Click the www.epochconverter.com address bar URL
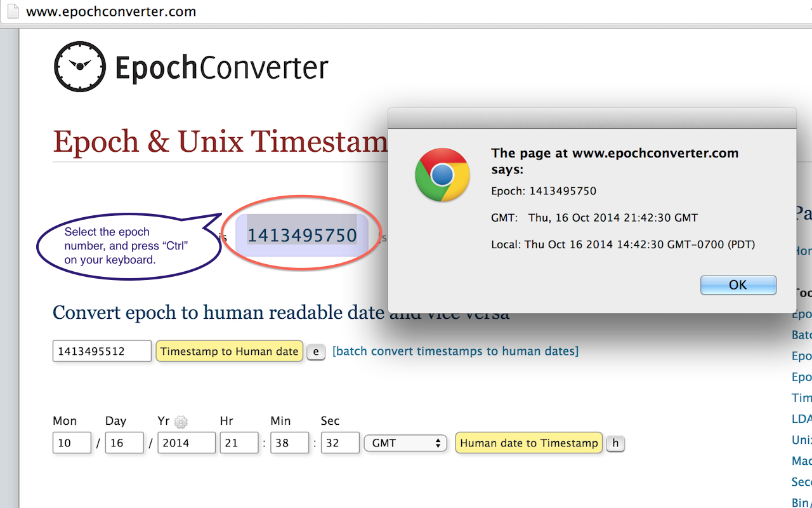The image size is (812, 508). (111, 12)
